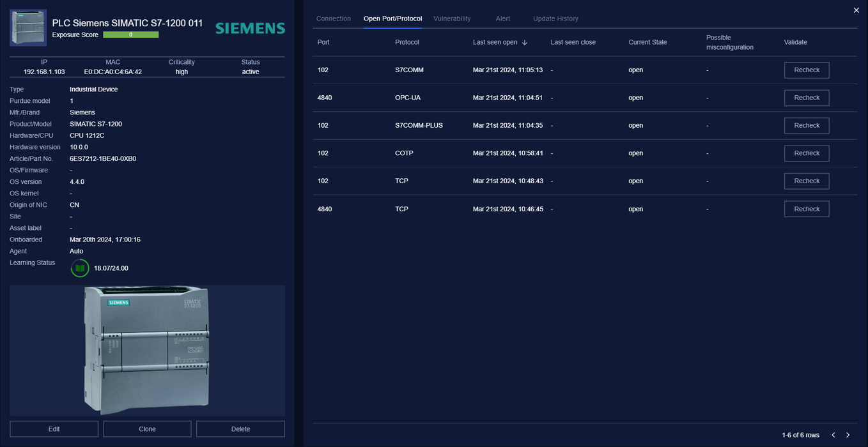Click the green Exposure Score bar
Image resolution: width=868 pixels, height=447 pixels.
(130, 35)
